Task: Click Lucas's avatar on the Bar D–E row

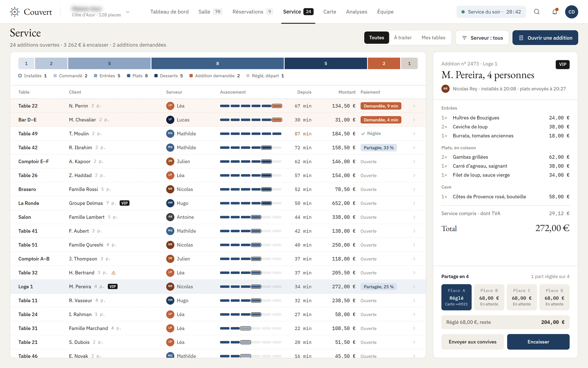Action: (x=170, y=120)
